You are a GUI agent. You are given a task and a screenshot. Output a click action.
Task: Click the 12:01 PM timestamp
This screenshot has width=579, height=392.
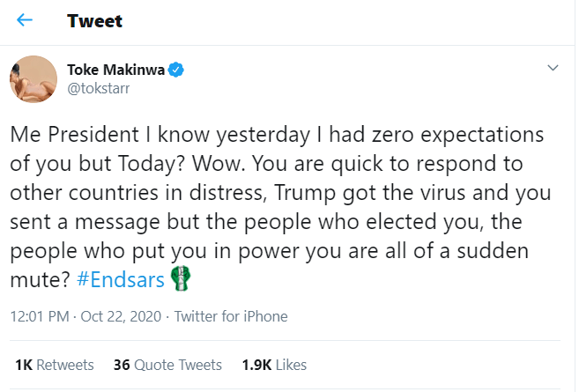(38, 316)
